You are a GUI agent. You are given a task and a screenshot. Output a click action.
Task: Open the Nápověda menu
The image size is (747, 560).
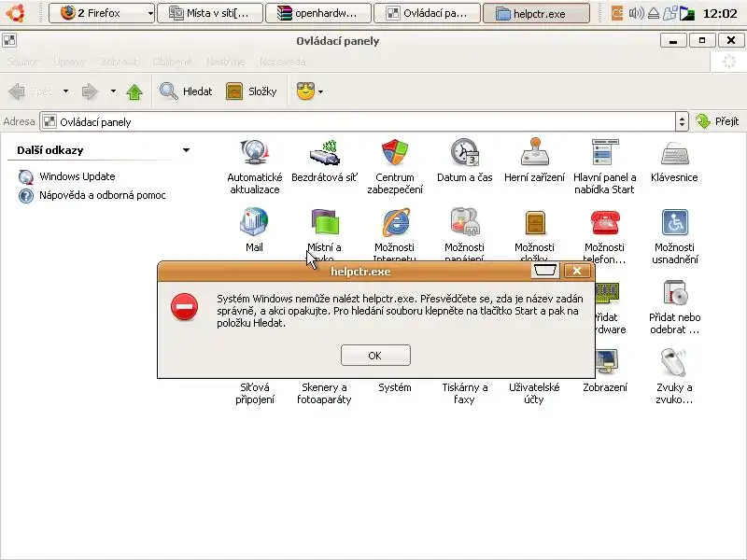pos(283,62)
